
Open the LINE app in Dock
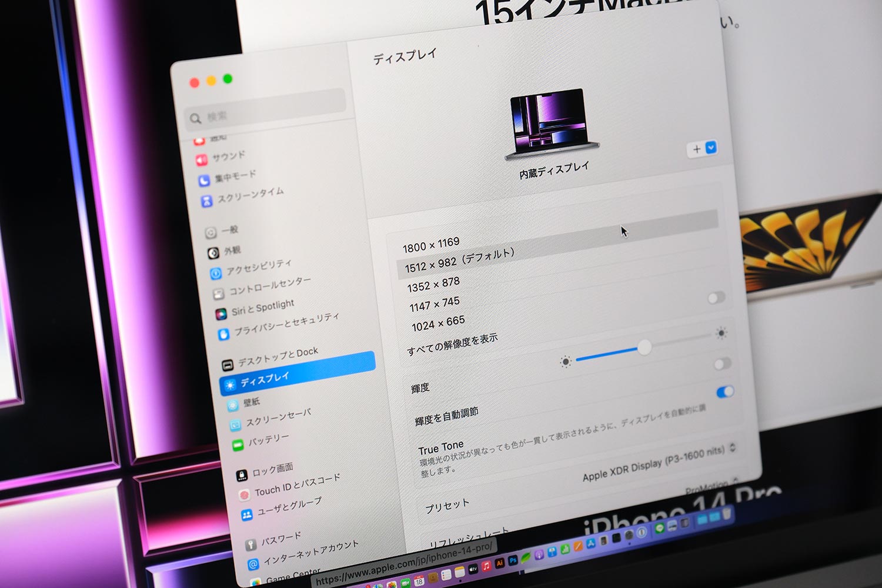[x=660, y=528]
